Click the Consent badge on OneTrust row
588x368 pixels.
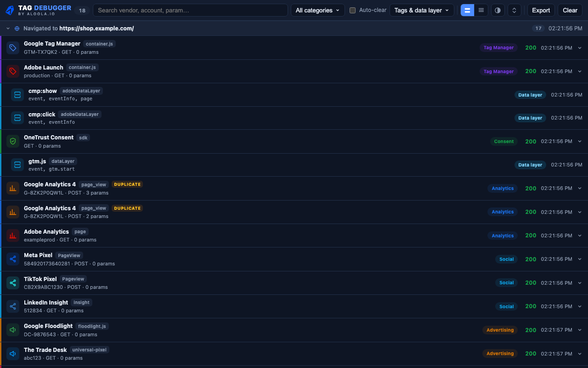pos(504,141)
